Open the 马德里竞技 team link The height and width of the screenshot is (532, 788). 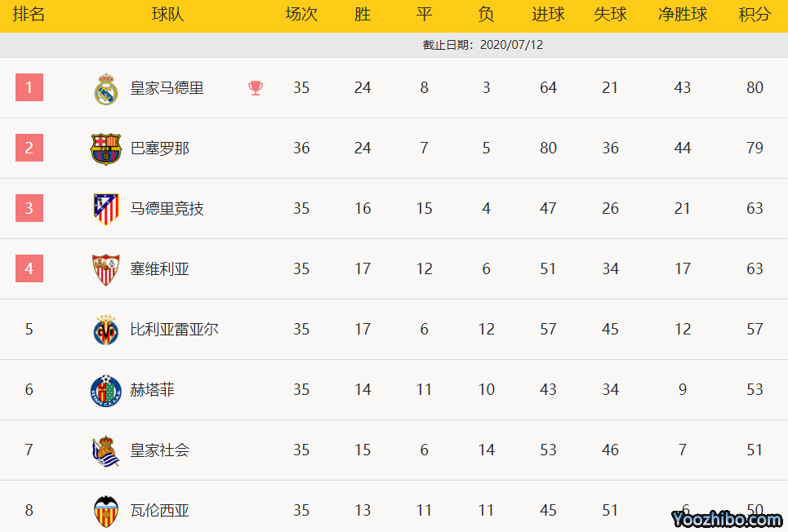pos(167,209)
